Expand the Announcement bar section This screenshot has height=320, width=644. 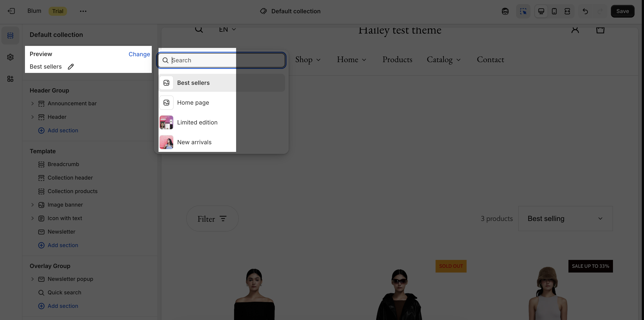tap(32, 104)
